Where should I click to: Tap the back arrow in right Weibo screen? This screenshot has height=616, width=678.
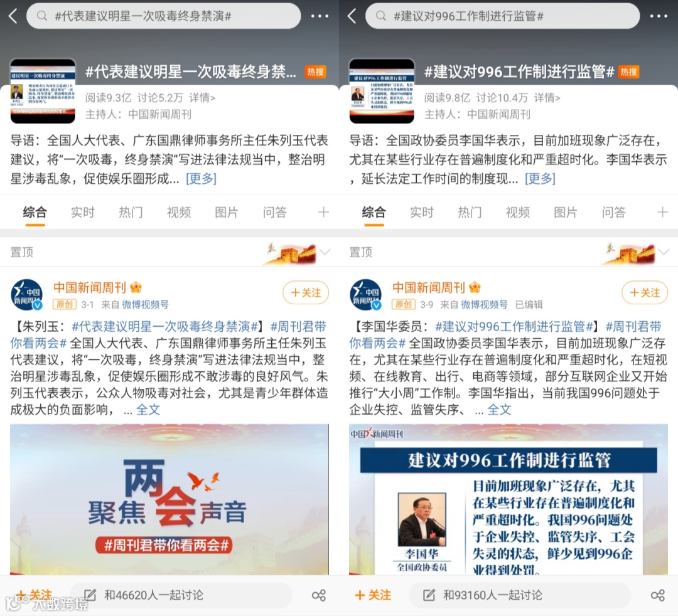pyautogui.click(x=352, y=16)
